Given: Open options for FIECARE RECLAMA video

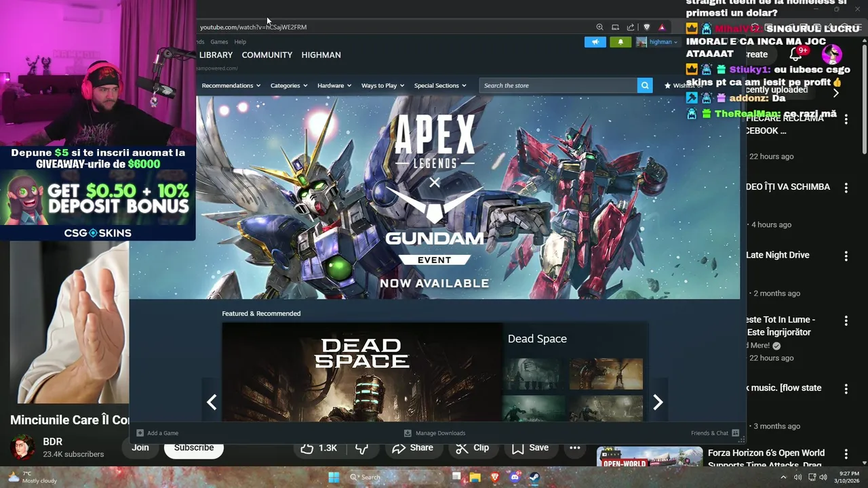Looking at the screenshot, I should 846,119.
